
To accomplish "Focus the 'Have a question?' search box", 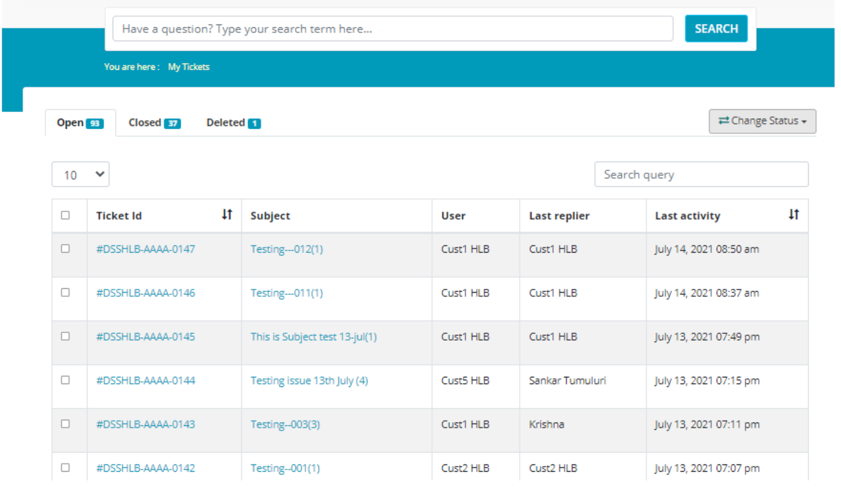I will point(392,29).
